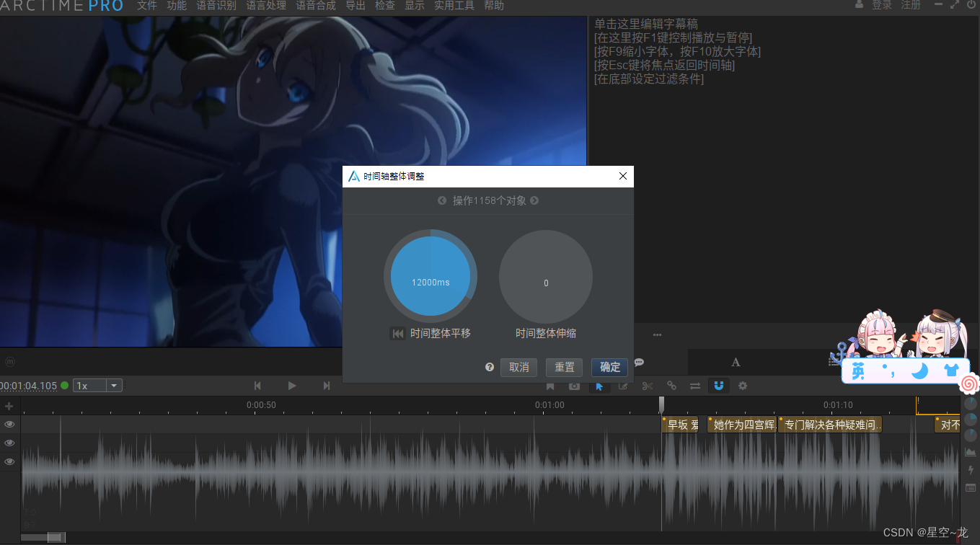Screen dimensions: 980x545
Task: Toggle the third eye visibility icon
Action: [x=9, y=462]
